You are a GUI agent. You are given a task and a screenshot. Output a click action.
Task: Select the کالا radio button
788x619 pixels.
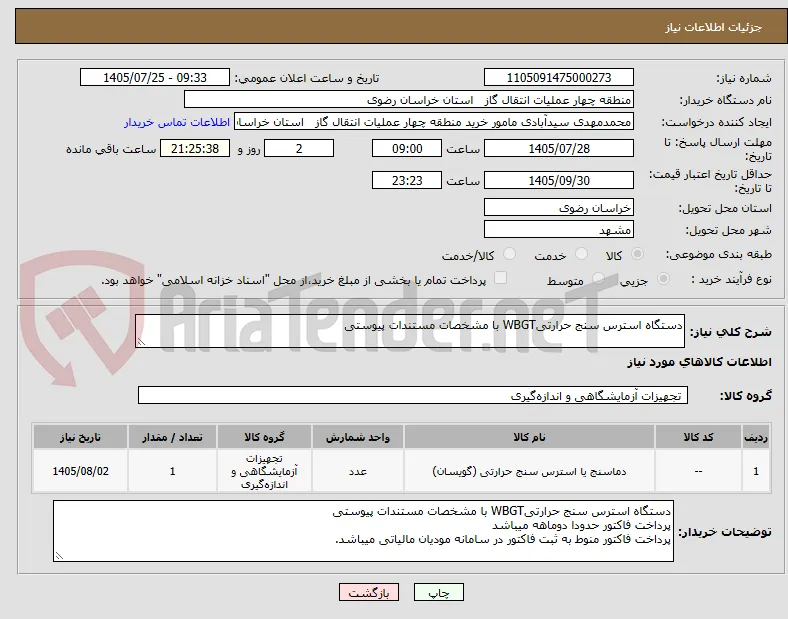637,254
